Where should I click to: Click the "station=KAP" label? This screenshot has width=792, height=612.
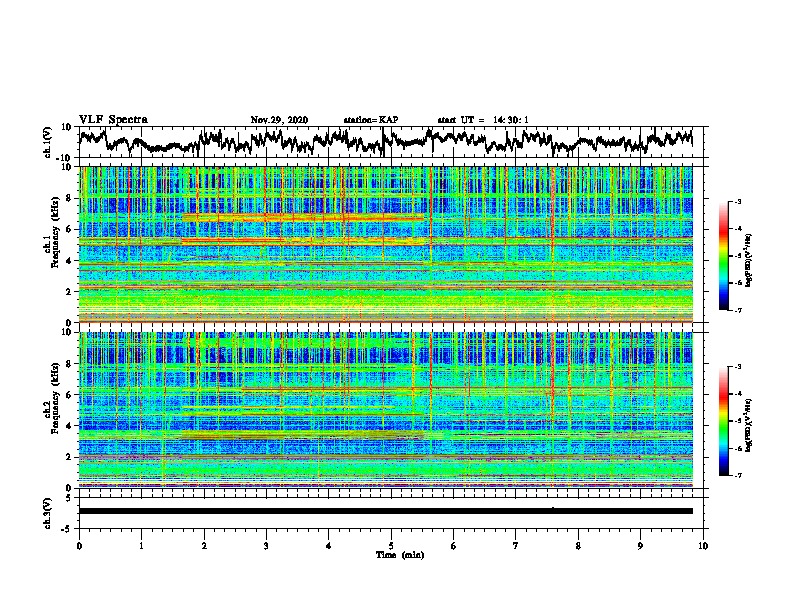(371, 120)
